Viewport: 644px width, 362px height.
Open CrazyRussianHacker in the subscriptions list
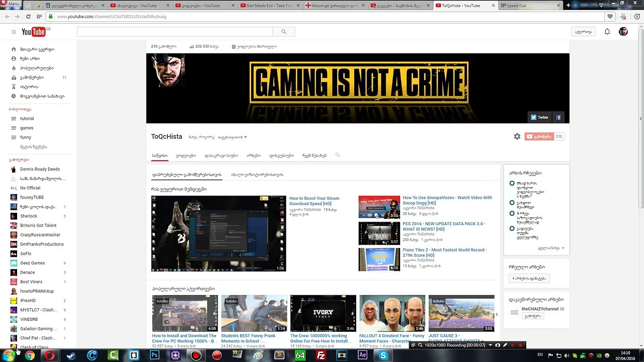(40, 235)
